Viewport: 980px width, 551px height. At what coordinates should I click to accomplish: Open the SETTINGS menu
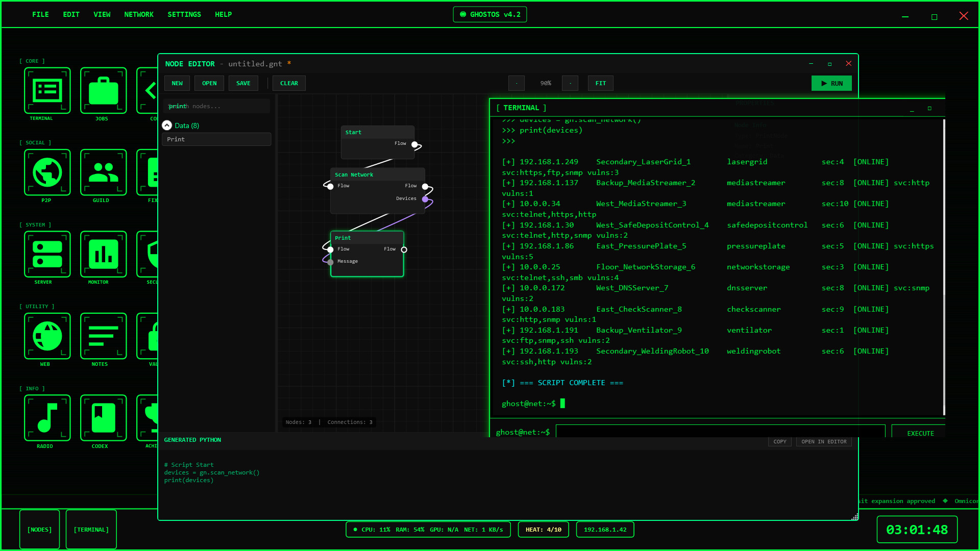coord(184,14)
